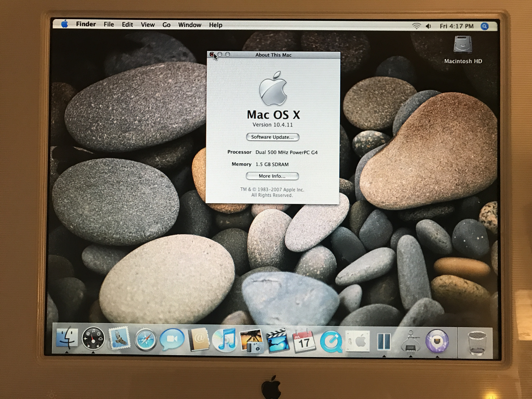Click the dual blue bars CPU meter icon

click(x=384, y=341)
